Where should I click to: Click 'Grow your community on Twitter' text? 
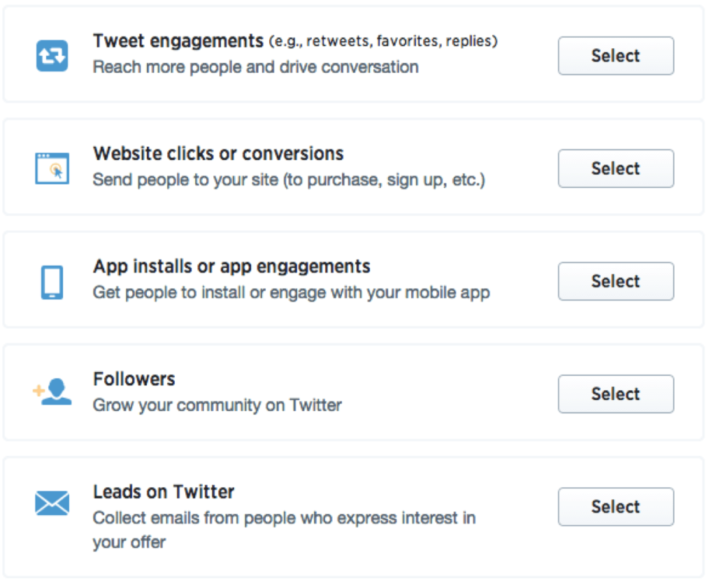[217, 406]
